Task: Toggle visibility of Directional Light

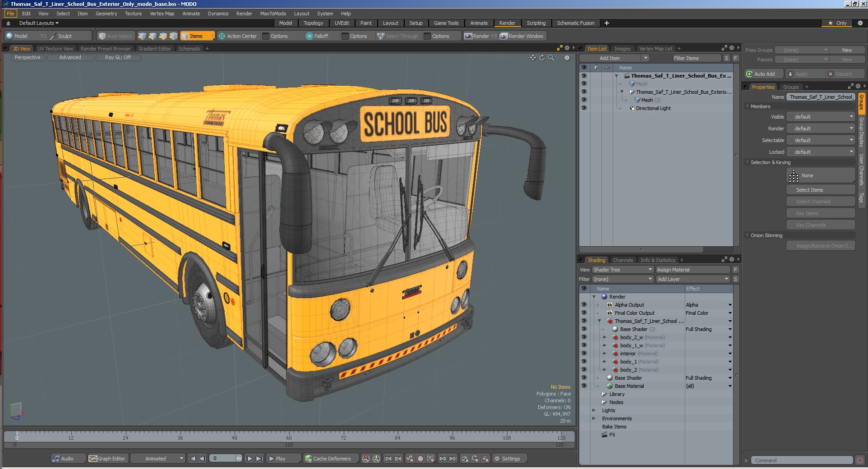Action: point(584,108)
